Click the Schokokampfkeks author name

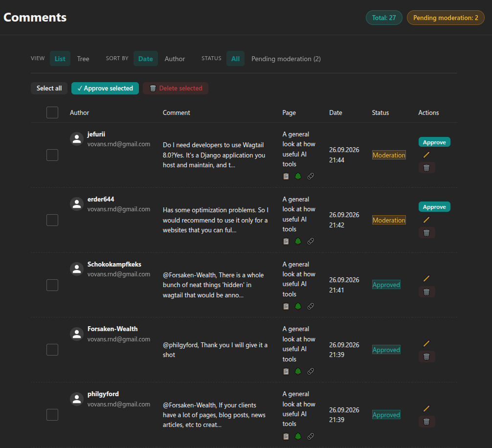click(x=114, y=264)
